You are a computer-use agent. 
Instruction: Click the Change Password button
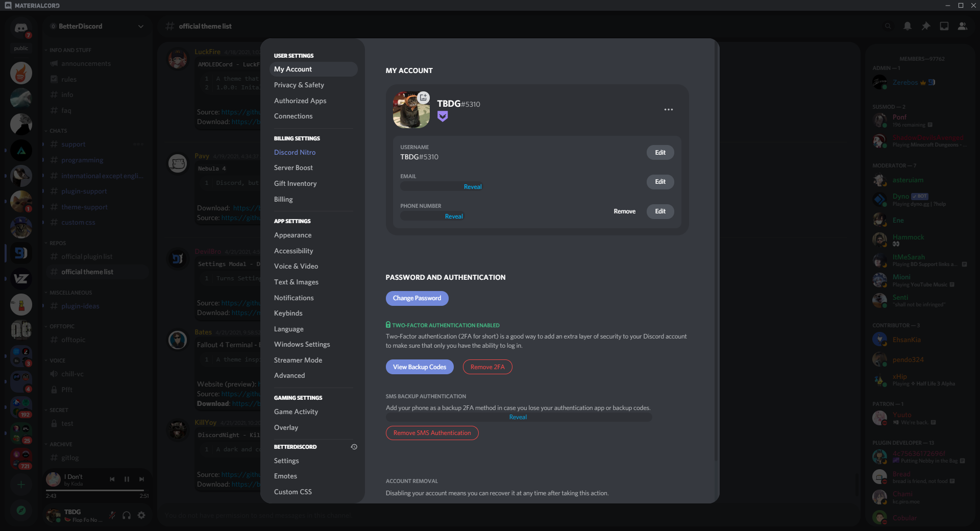coord(417,298)
